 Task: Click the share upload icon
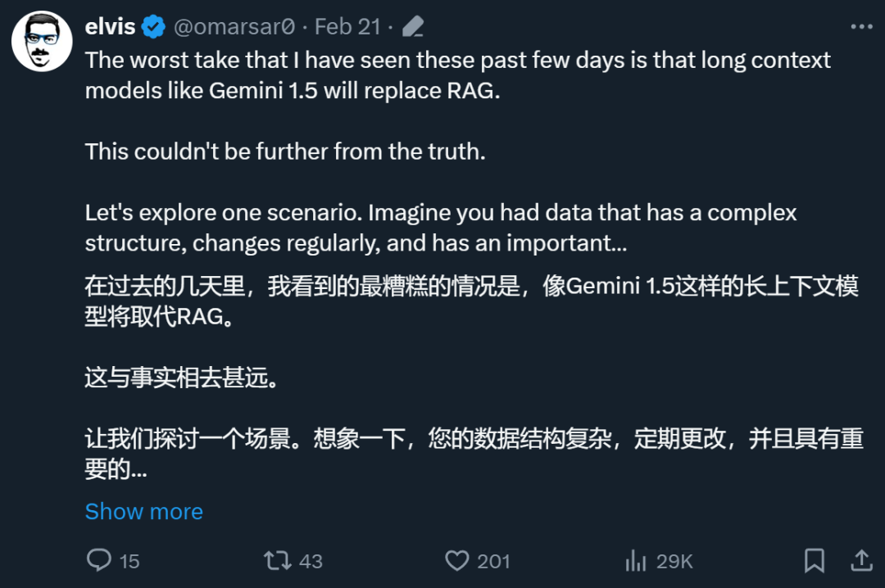861,560
